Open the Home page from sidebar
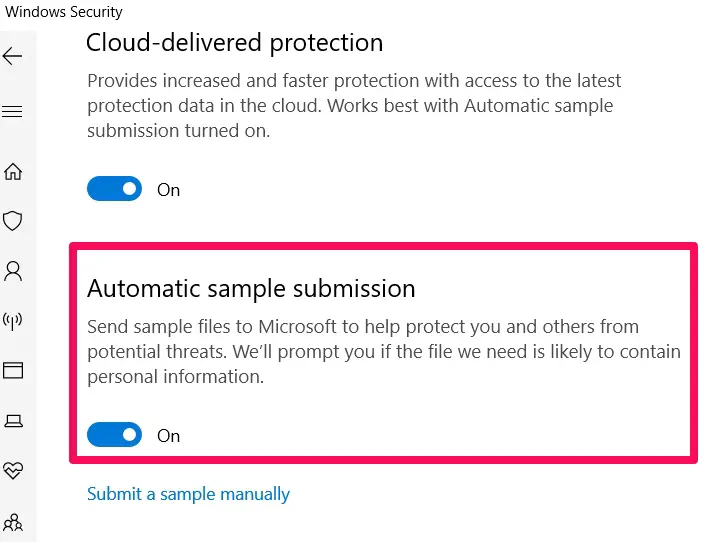The width and height of the screenshot is (715, 542). (x=13, y=171)
